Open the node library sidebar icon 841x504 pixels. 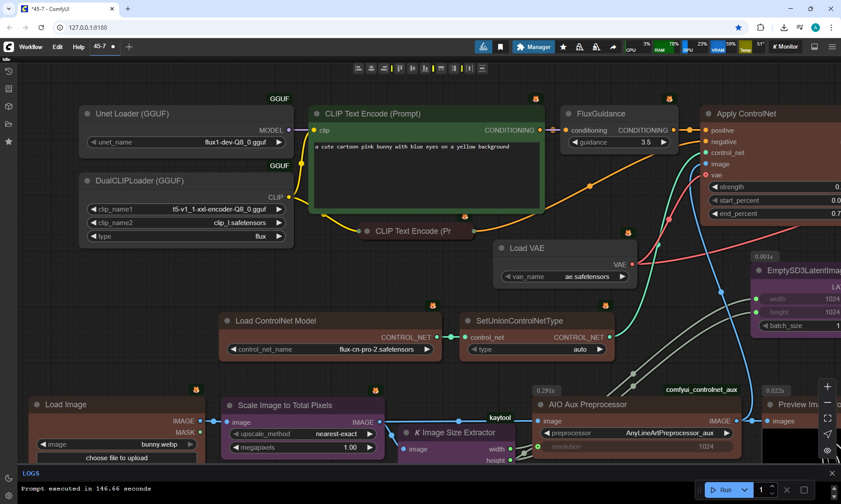coord(8,89)
